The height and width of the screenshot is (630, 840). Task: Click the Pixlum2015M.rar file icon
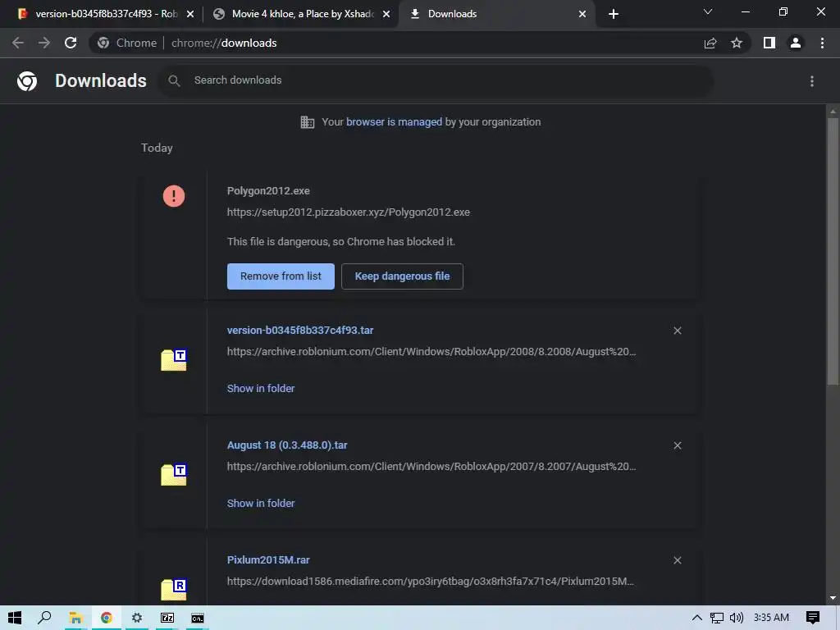(x=174, y=589)
